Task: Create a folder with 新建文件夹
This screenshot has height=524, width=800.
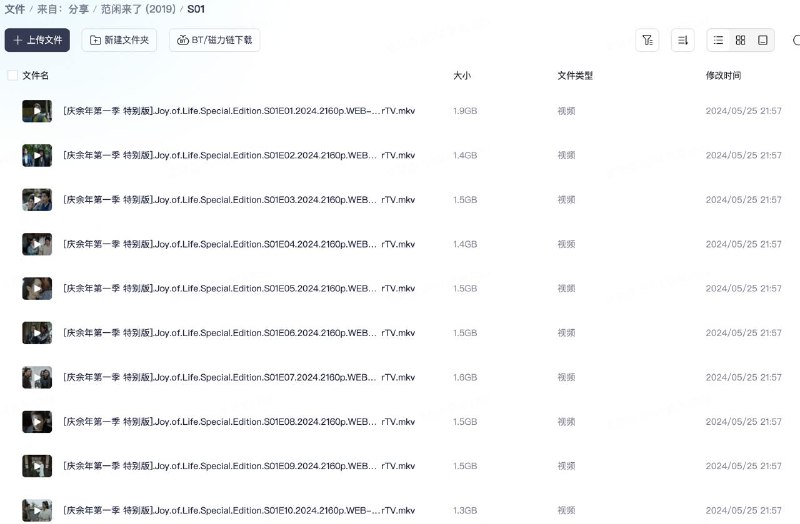Action: pyautogui.click(x=119, y=40)
